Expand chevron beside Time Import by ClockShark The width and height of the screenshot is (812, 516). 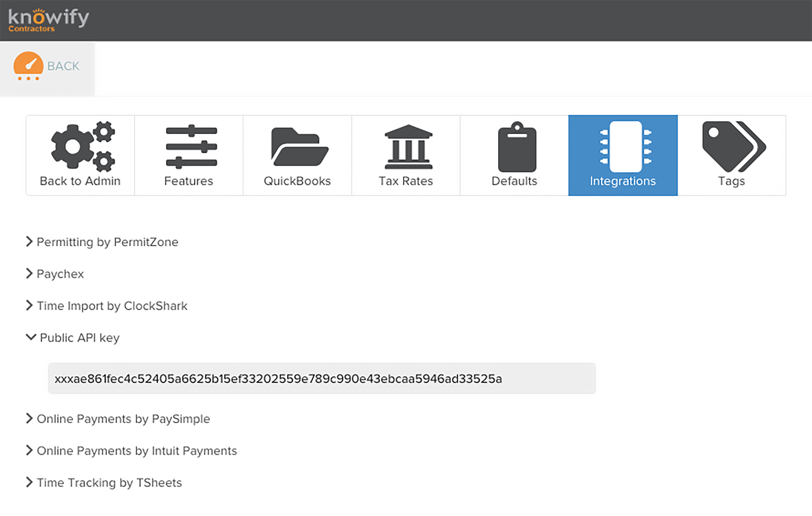click(29, 306)
